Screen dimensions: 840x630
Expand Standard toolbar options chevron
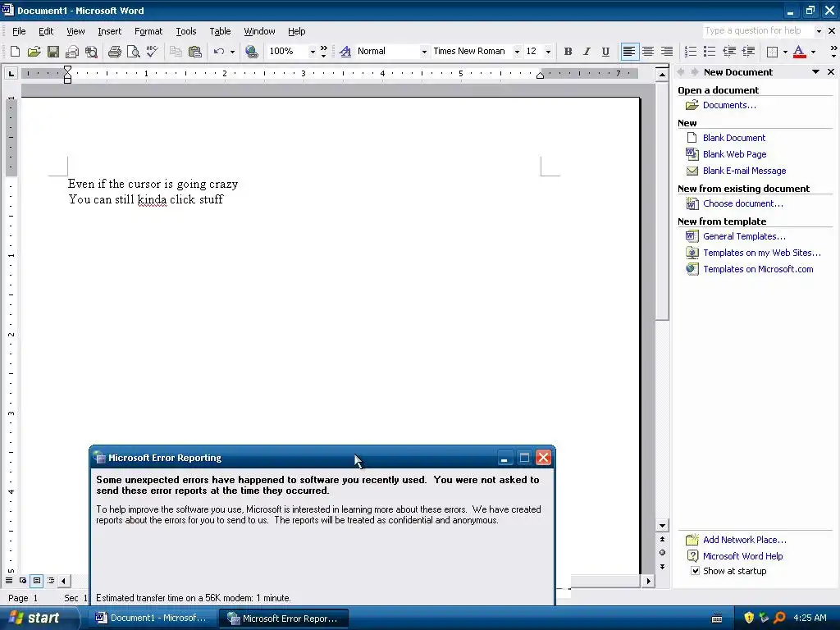[323, 52]
